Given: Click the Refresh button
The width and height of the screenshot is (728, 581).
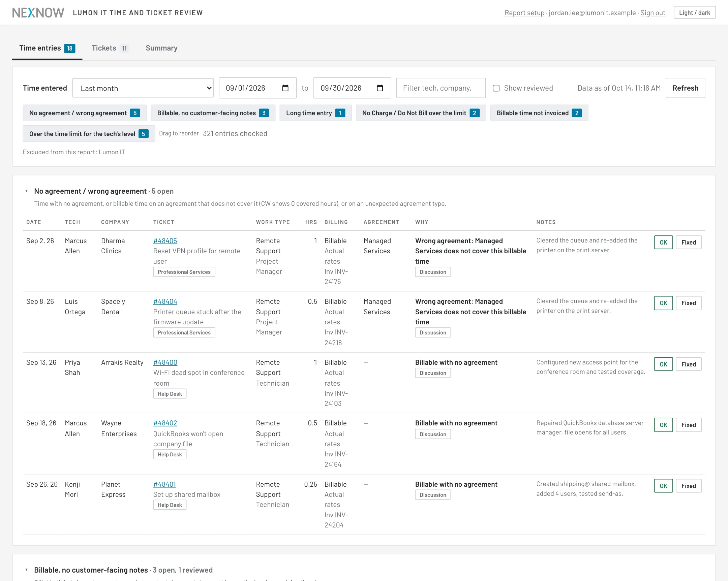Looking at the screenshot, I should [x=685, y=88].
